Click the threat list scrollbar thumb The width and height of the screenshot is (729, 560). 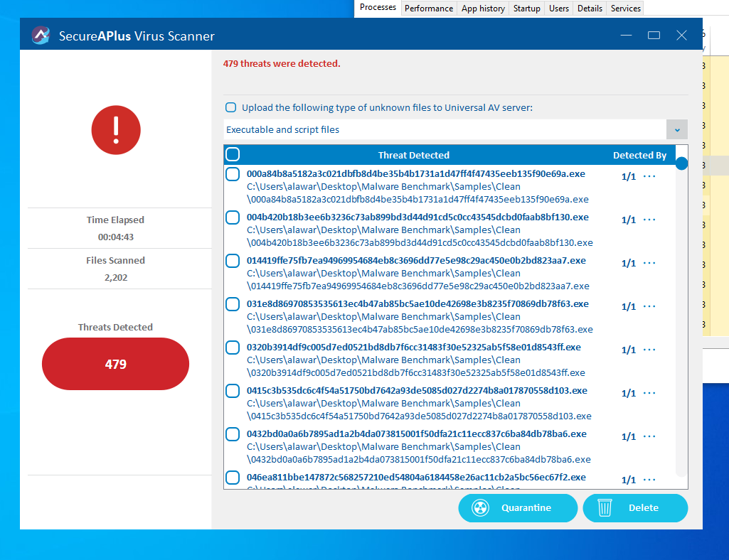click(x=681, y=163)
